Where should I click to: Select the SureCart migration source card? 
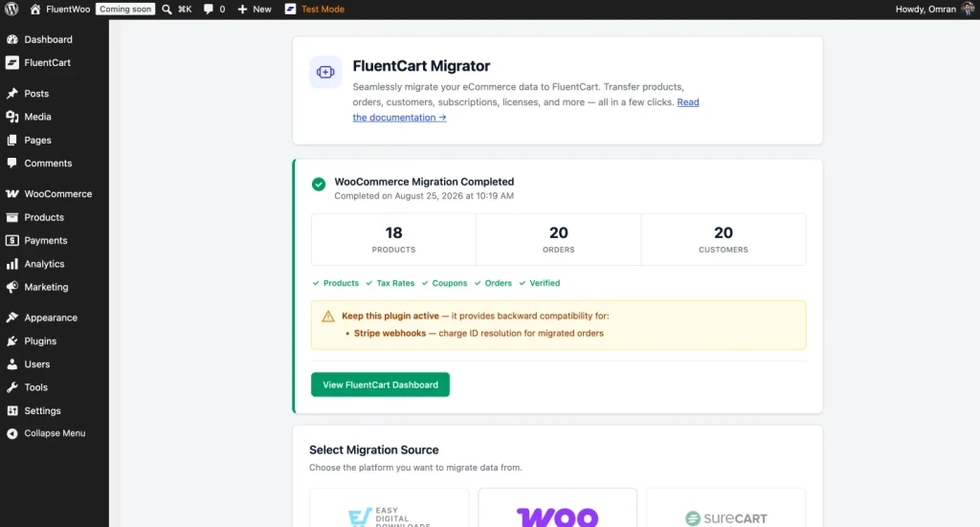[725, 508]
